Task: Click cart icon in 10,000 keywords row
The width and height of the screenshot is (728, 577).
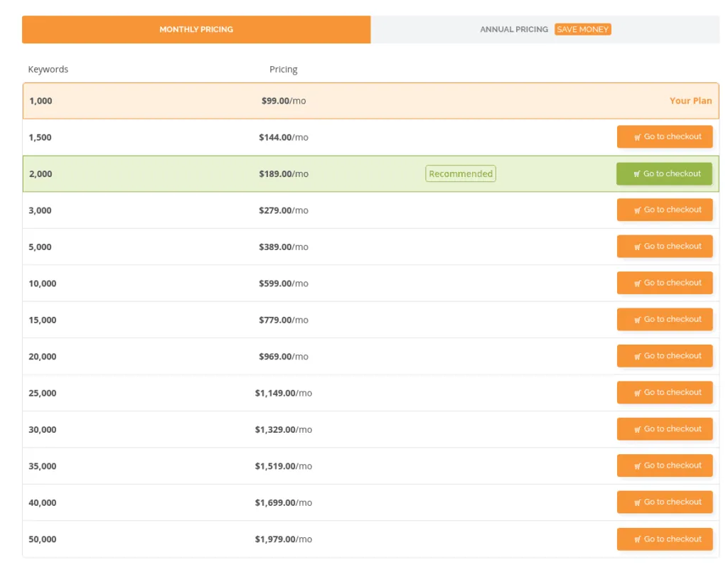Action: [638, 284]
